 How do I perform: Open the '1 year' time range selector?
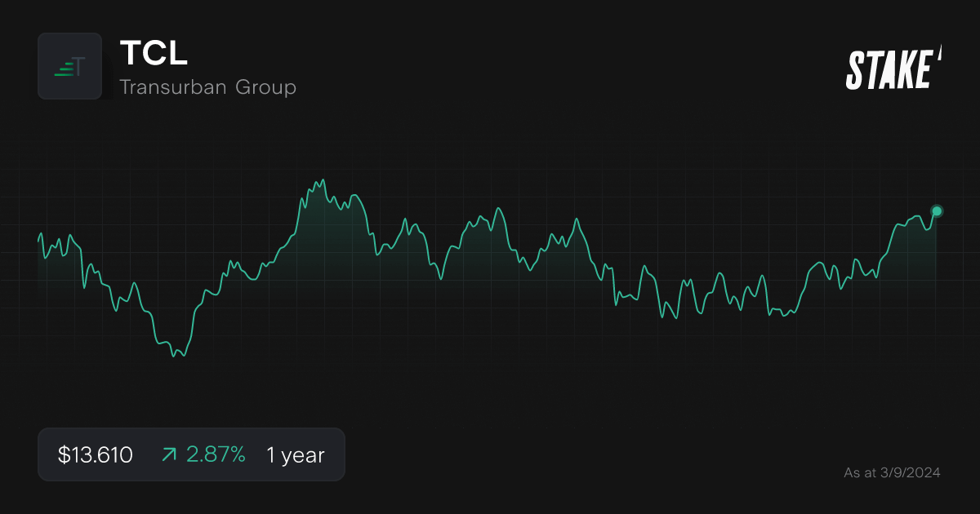click(x=294, y=455)
